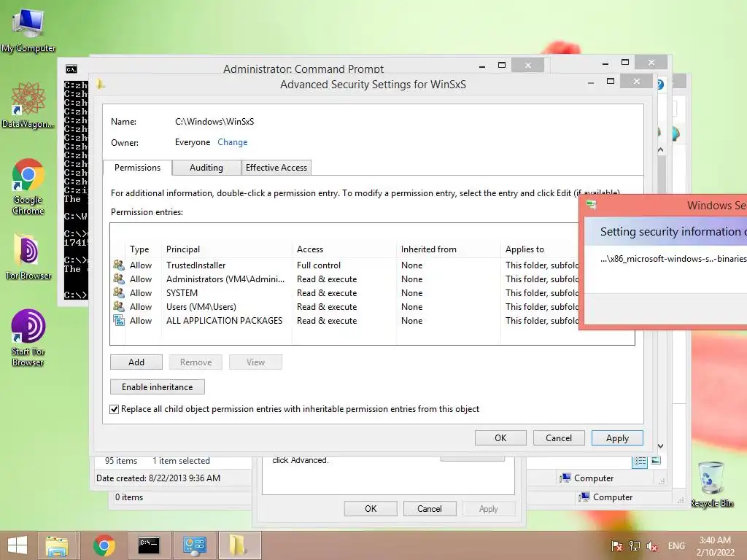Viewport: 747px width, 560px height.
Task: Click C:\Windows\WinSxS name text
Action: [214, 122]
